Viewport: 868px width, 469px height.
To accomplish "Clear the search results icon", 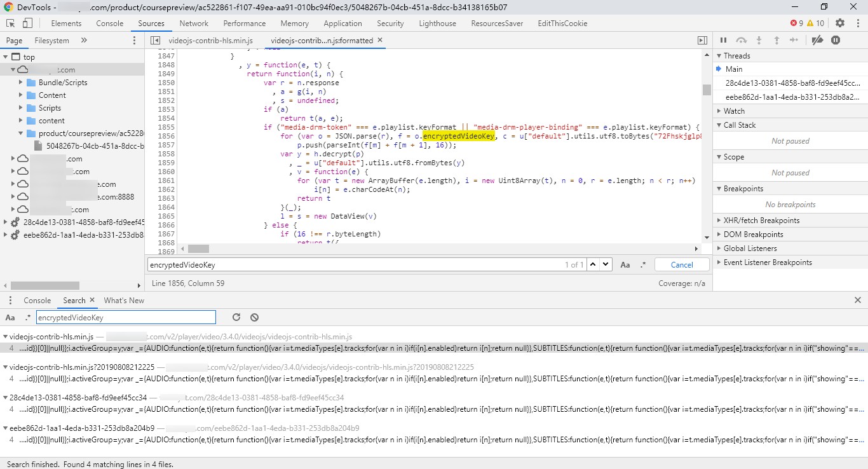I will (254, 317).
